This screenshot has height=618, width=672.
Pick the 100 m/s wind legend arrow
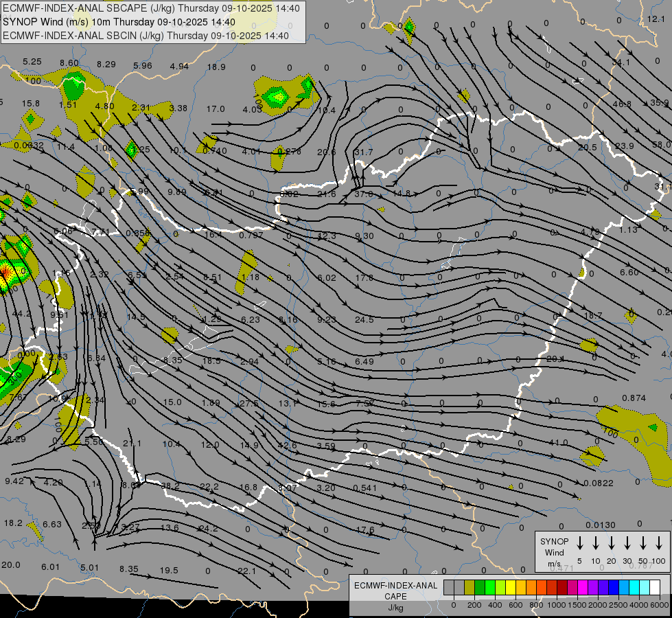(x=659, y=543)
